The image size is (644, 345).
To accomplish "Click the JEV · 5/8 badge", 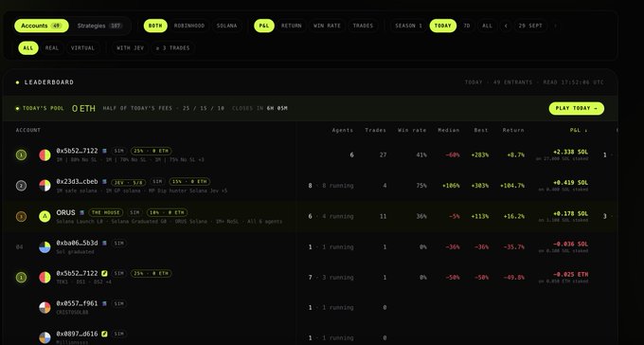I will point(128,182).
